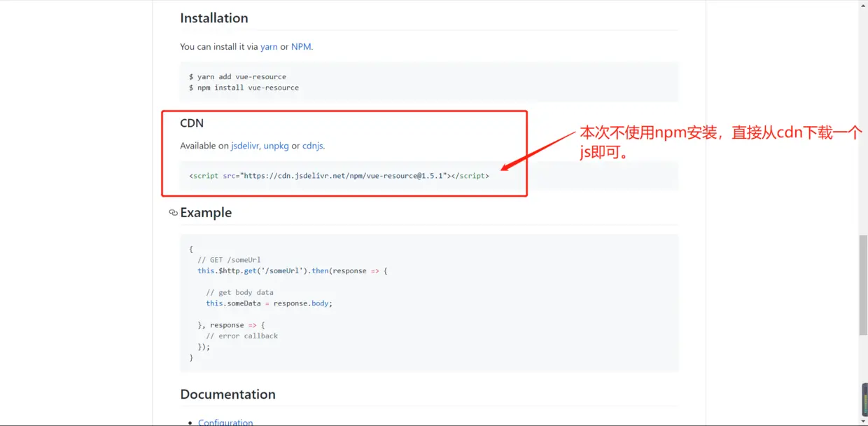This screenshot has height=426, width=868.
Task: Click the page vertical scrollbar thumb
Action: click(863, 285)
